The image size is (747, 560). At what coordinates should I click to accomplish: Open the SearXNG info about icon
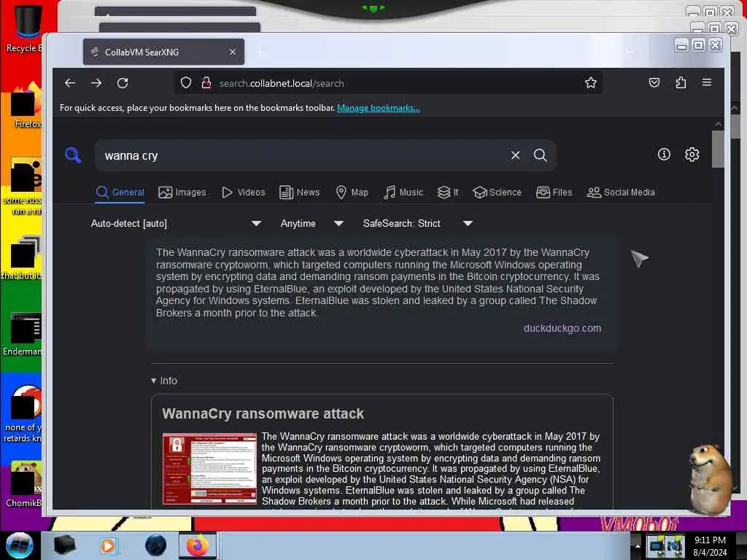tap(664, 155)
